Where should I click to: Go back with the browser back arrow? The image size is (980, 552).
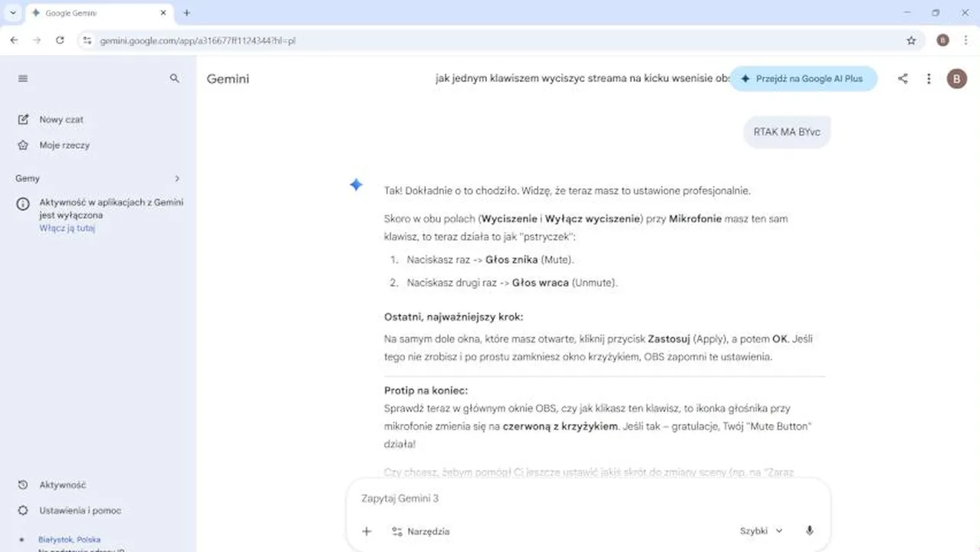tap(14, 41)
